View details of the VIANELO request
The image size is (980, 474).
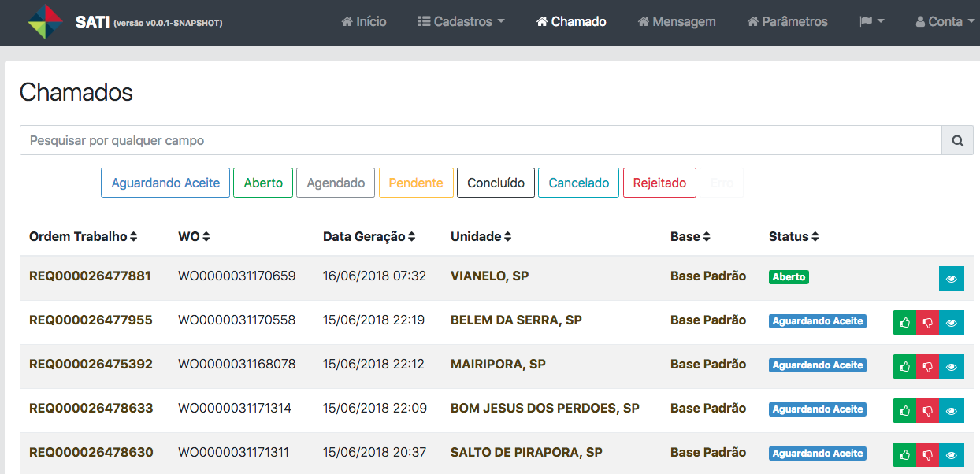(x=951, y=279)
